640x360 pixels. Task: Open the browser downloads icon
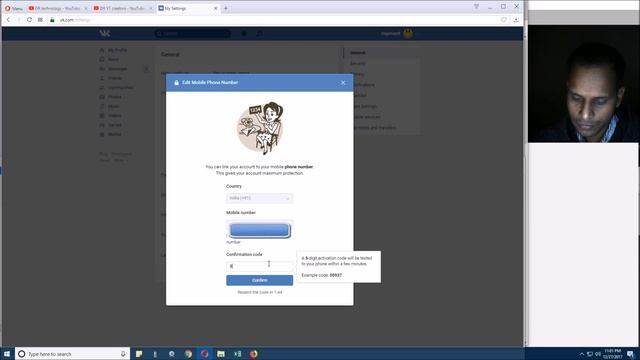(x=516, y=20)
